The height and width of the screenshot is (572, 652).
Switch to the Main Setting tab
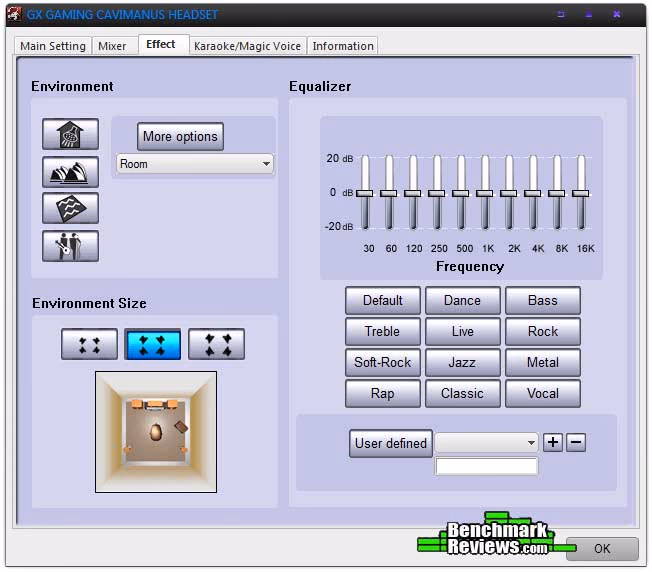click(x=53, y=46)
